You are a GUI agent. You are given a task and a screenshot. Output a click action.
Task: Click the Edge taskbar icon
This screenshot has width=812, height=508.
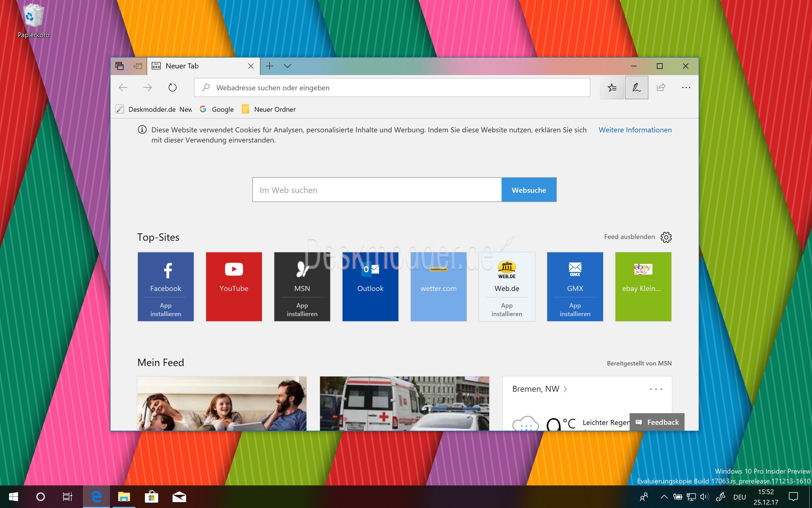click(x=96, y=497)
